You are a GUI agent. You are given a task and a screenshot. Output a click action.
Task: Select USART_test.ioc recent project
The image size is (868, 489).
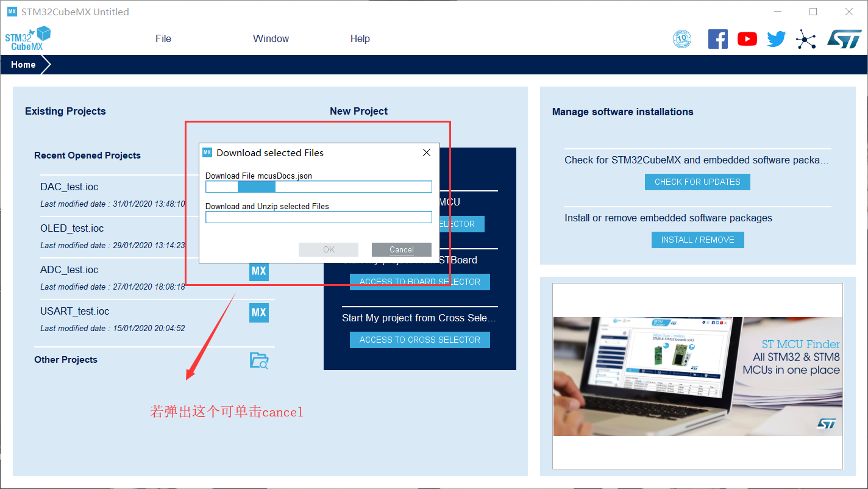tap(75, 311)
